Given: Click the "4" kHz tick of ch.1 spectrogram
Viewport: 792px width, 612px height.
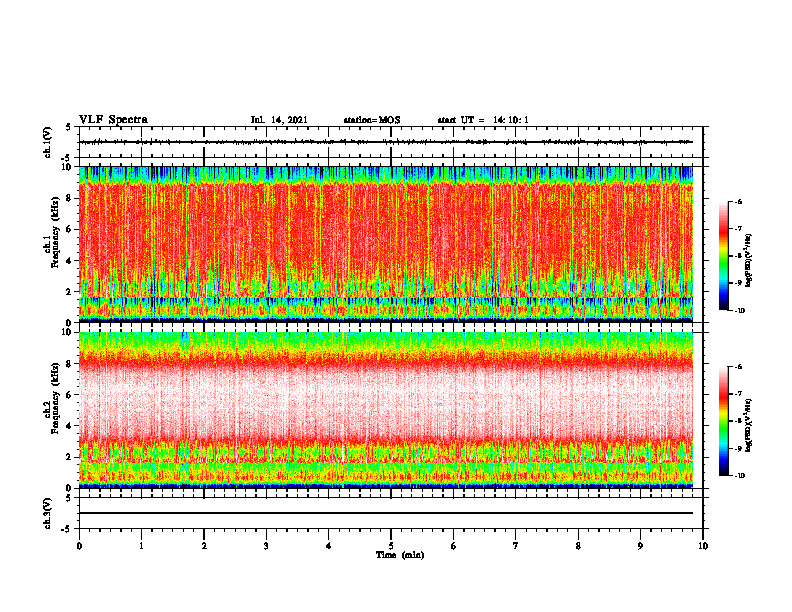Looking at the screenshot, I should click(x=69, y=261).
